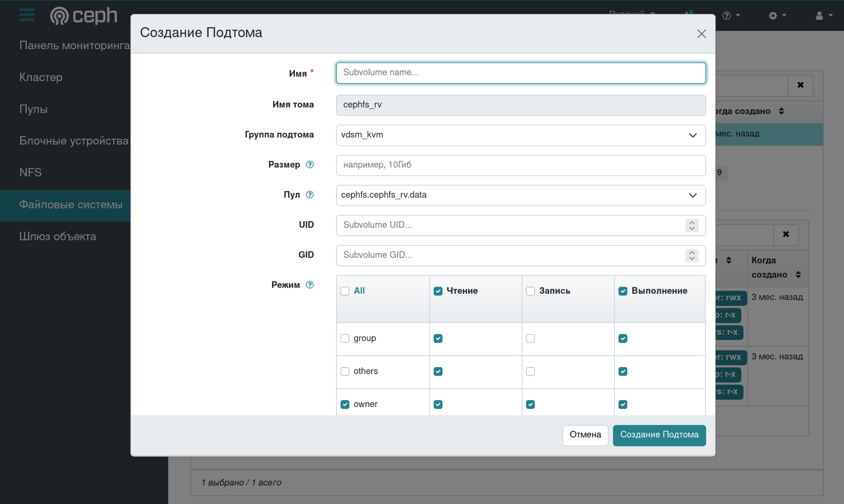Uncheck the owner row checkbox
The width and height of the screenshot is (844, 504).
[x=345, y=404]
